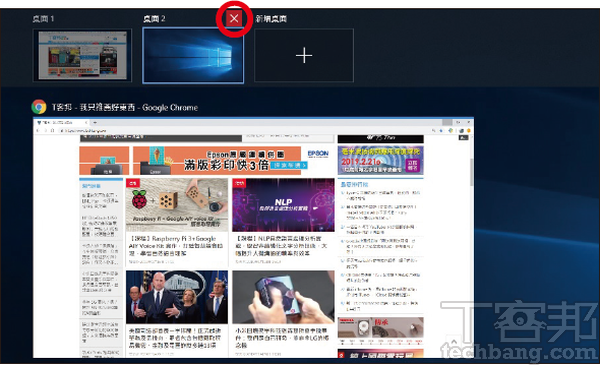Click the Google Chrome icon beside the window title
The width and height of the screenshot is (600, 365).
[39, 107]
